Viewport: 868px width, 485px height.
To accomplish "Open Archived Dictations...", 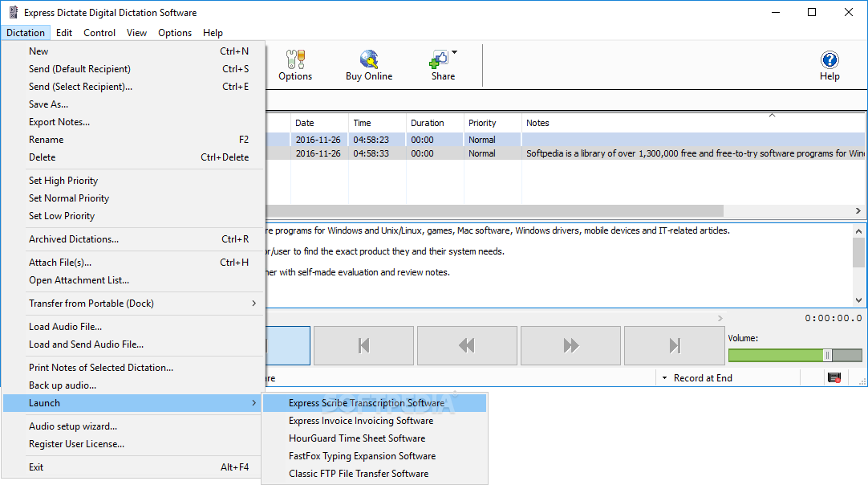I will 133,239.
